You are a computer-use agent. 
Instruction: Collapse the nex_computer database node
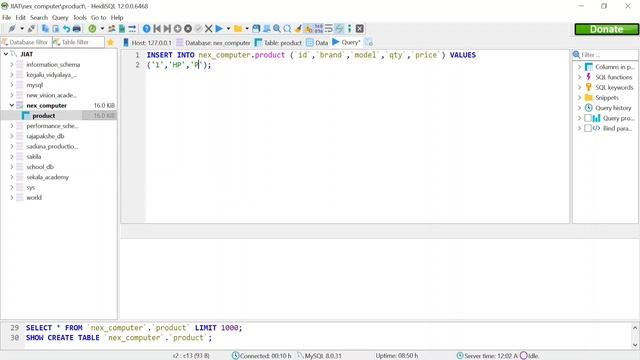12,105
